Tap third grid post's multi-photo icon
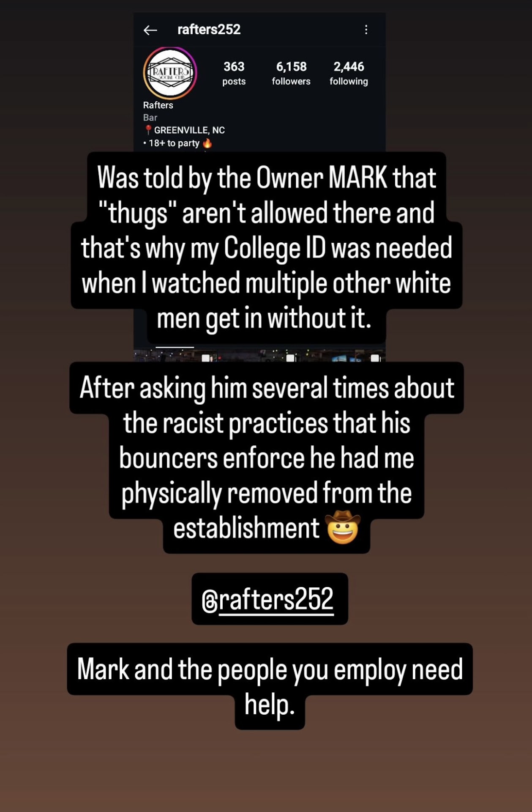This screenshot has width=532, height=812. click(x=375, y=358)
